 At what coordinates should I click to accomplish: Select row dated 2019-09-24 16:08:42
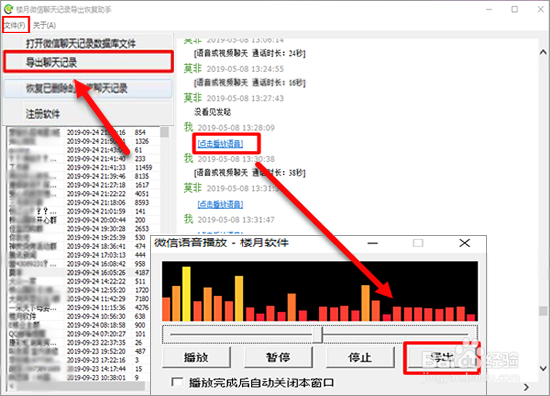(x=79, y=264)
